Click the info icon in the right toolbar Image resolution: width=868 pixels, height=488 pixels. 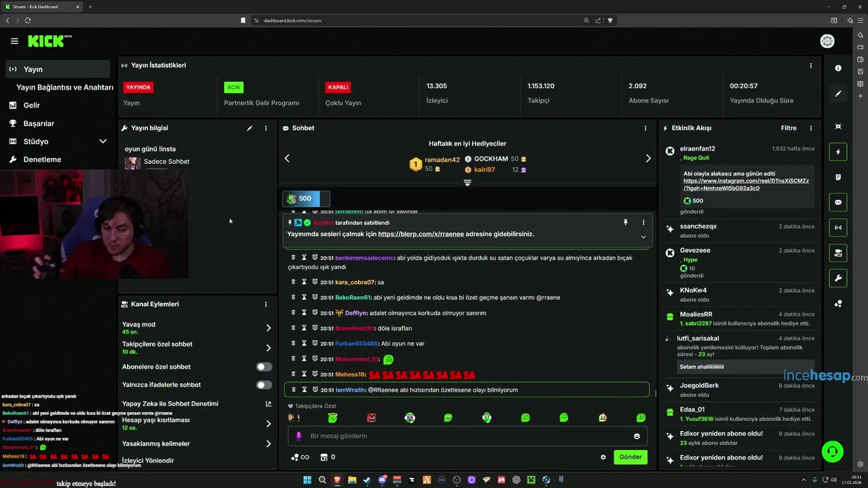838,68
